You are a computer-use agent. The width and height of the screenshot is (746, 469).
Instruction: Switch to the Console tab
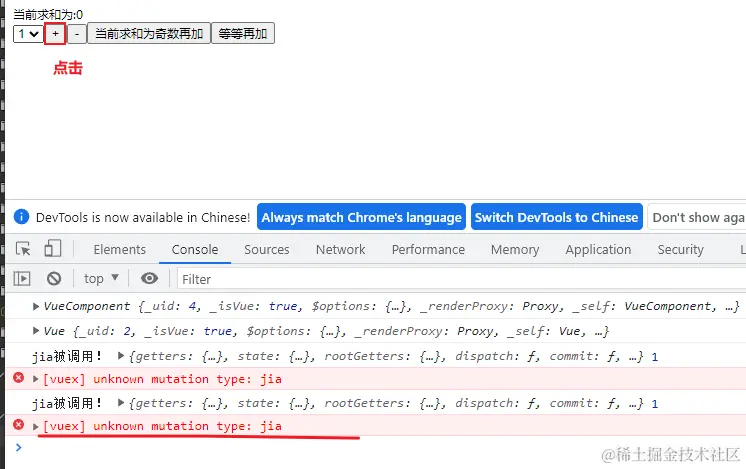(x=195, y=249)
